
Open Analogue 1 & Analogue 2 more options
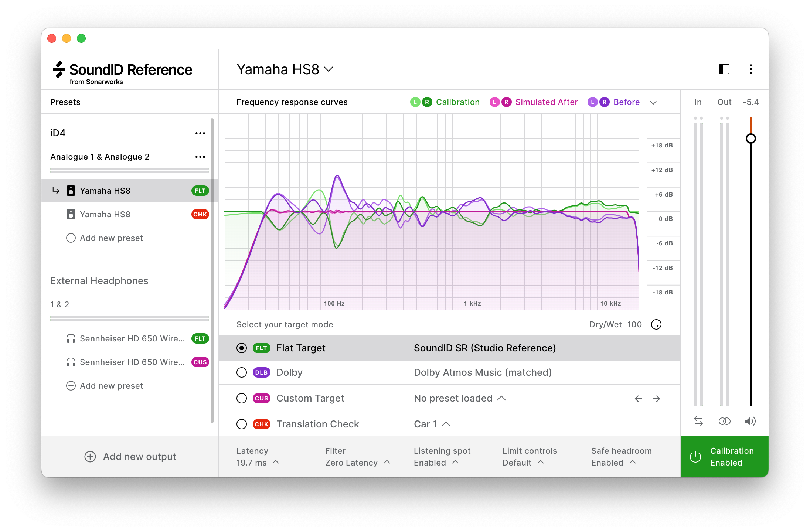(200, 157)
